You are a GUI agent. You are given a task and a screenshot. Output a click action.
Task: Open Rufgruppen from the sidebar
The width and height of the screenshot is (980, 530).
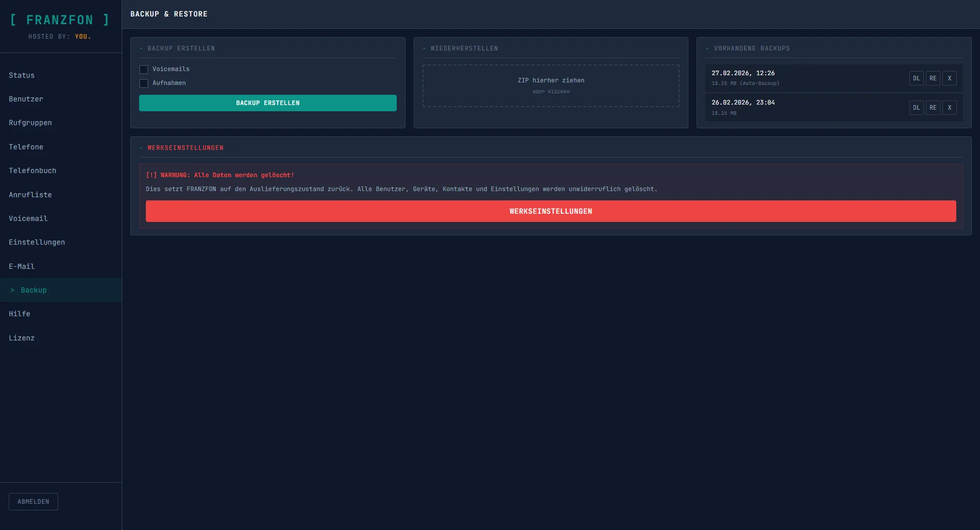(30, 123)
